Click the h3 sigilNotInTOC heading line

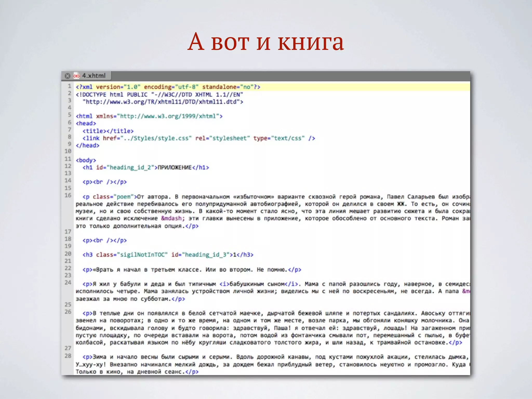coord(168,255)
